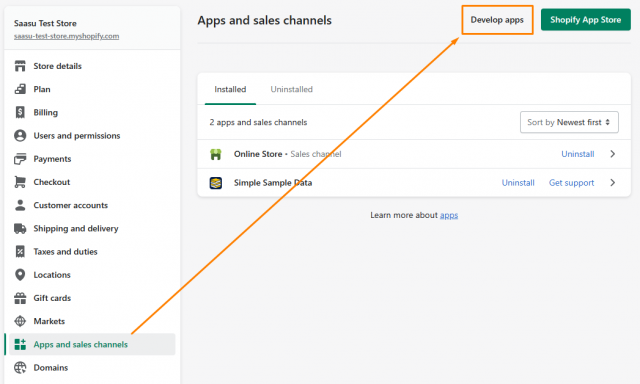Click the Billing dollar receipt icon
The image size is (640, 384).
20,112
